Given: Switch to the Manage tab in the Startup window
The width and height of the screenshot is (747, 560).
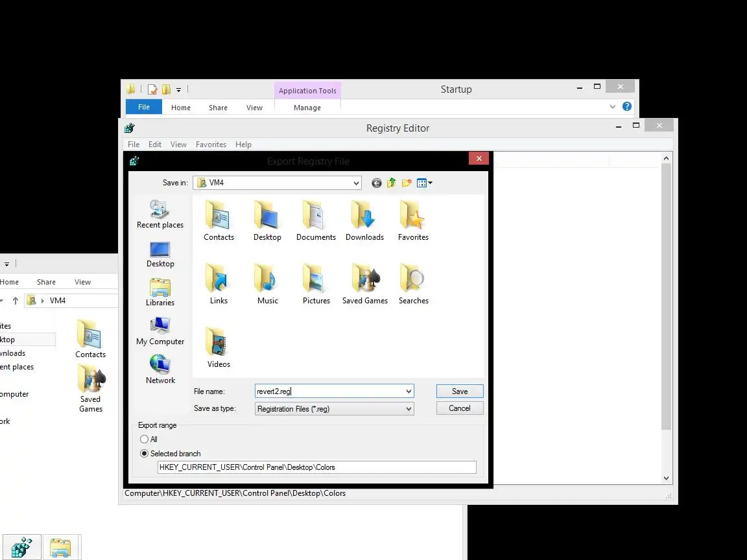Looking at the screenshot, I should 307,108.
